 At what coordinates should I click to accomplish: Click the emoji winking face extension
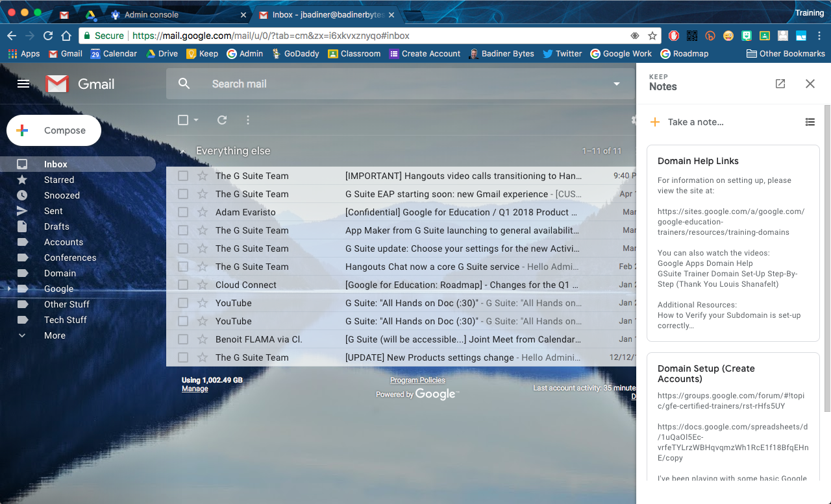pyautogui.click(x=728, y=36)
